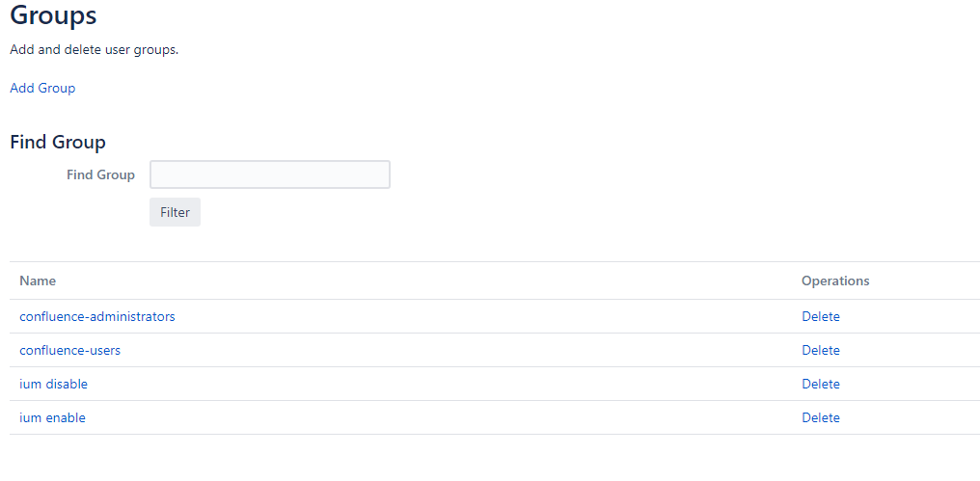This screenshot has width=980, height=481.
Task: Open the ium enable group
Action: [x=53, y=417]
